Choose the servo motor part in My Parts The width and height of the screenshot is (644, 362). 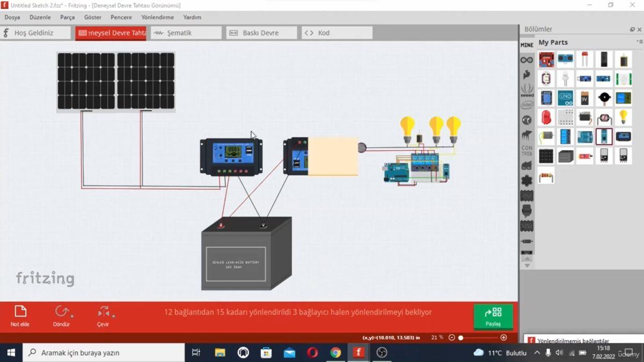tap(584, 117)
